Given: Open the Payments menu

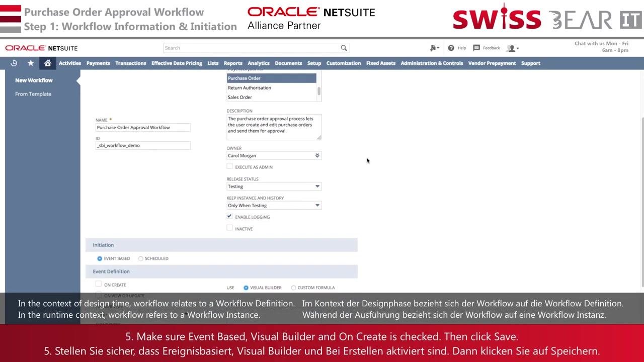Looking at the screenshot, I should point(98,63).
